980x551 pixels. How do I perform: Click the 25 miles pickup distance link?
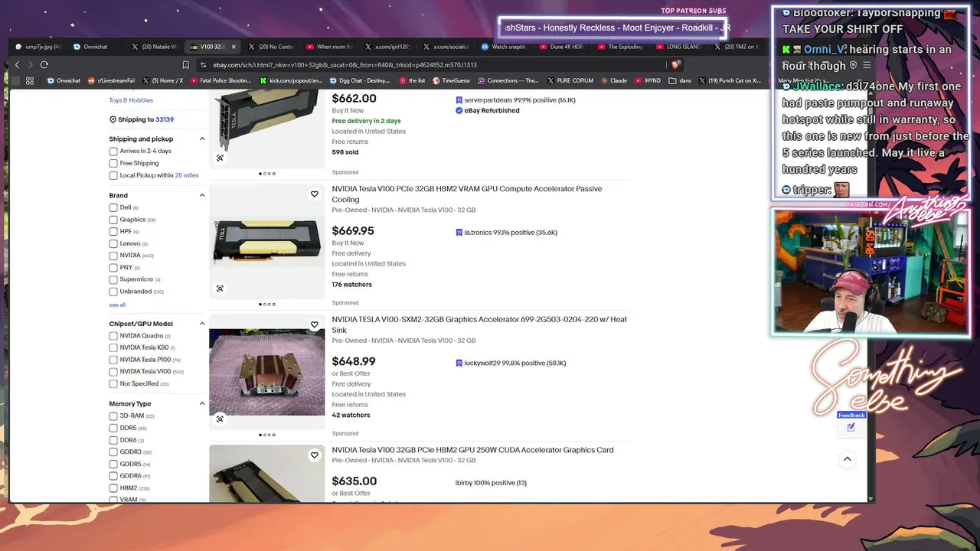[x=187, y=176]
